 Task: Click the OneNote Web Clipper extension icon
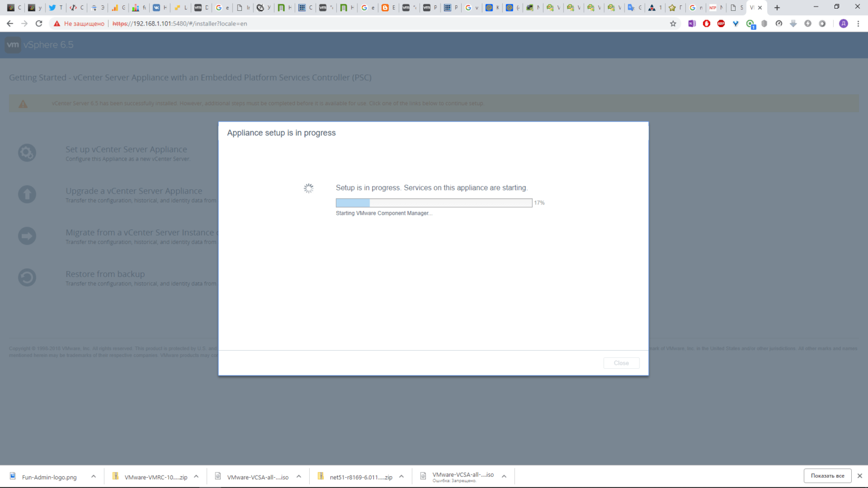pos(692,23)
